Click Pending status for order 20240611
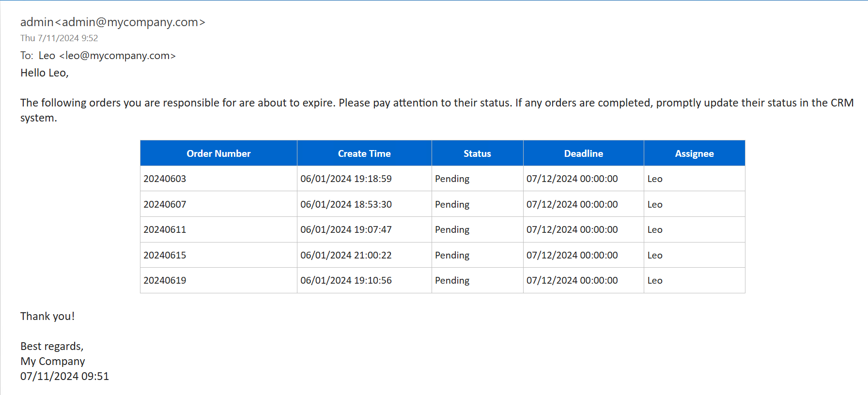Screen dimensions: 868x395 pyautogui.click(x=452, y=229)
